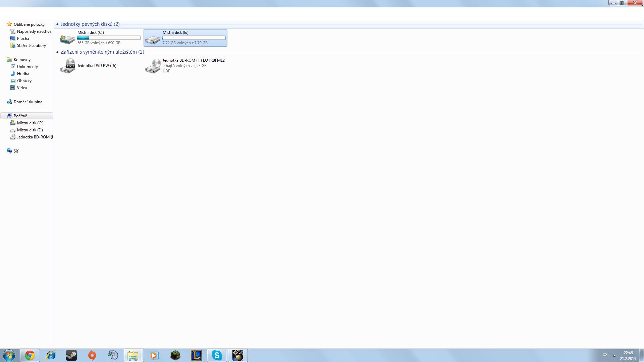Open the Jednotka DVD RW (D:) icon
The height and width of the screenshot is (362, 644).
pos(67,66)
